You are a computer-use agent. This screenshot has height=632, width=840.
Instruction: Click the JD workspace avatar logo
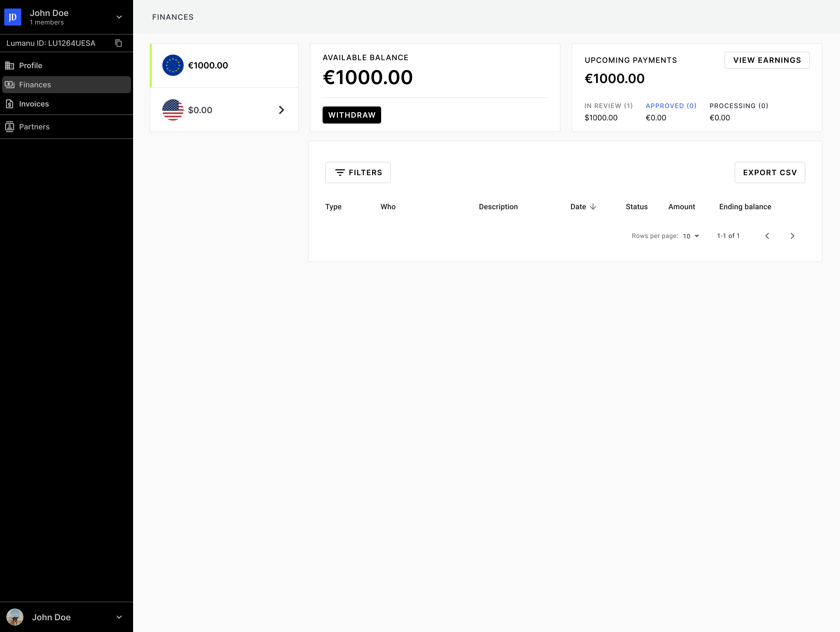pos(13,17)
